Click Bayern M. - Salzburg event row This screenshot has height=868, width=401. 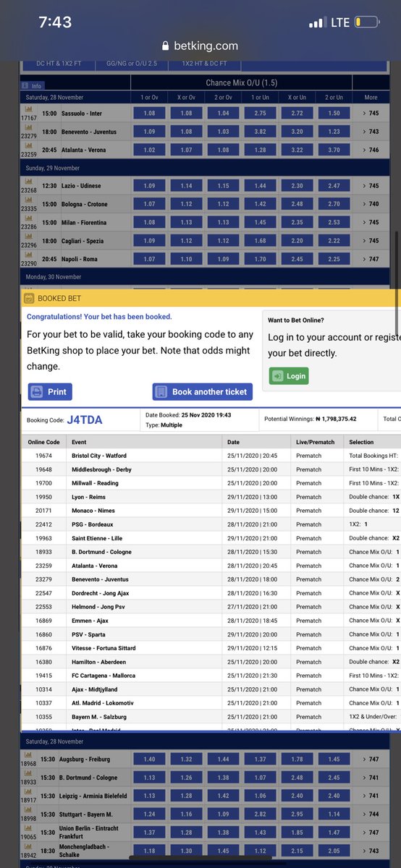[211, 717]
